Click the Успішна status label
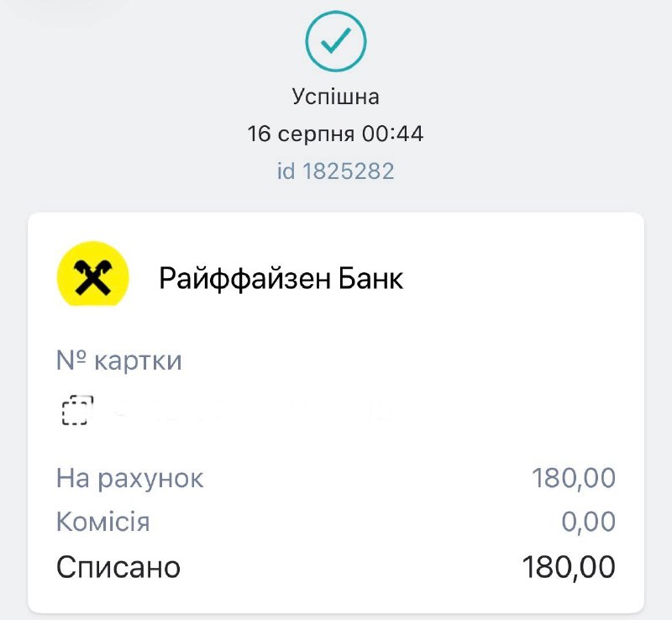 [x=335, y=97]
